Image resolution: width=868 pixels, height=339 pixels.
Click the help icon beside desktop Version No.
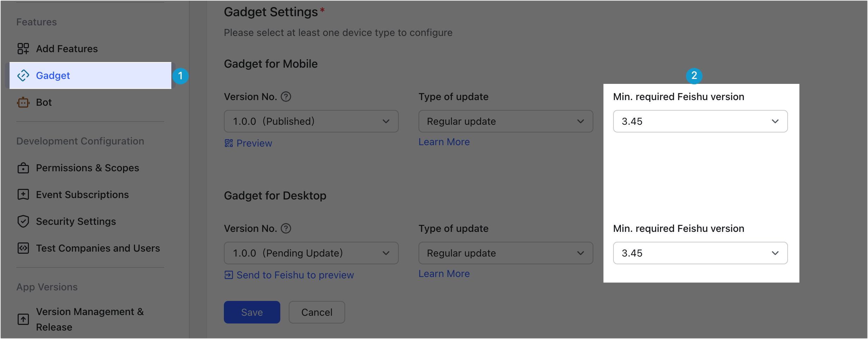286,228
